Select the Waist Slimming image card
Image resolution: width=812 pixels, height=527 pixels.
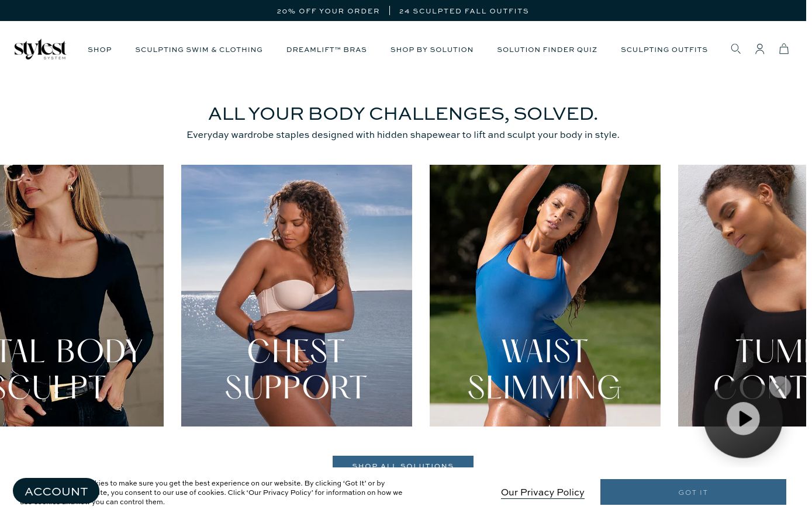point(545,296)
